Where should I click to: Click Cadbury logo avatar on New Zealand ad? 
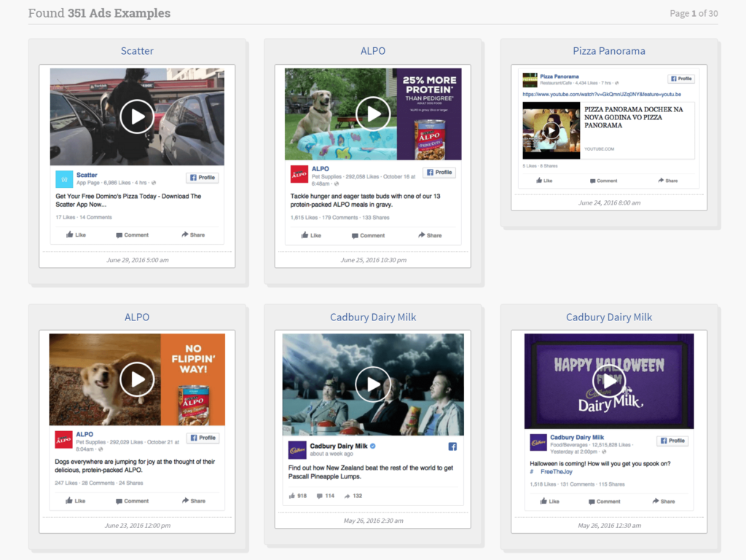point(297,450)
